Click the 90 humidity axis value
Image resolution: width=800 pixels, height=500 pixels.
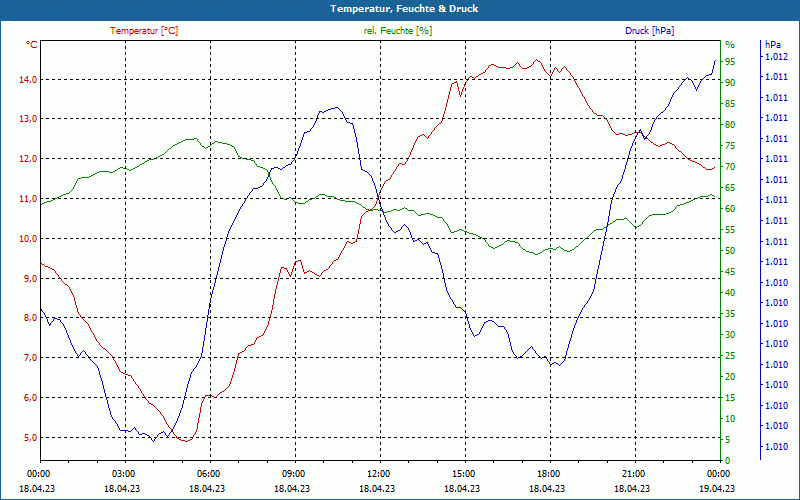pos(730,82)
